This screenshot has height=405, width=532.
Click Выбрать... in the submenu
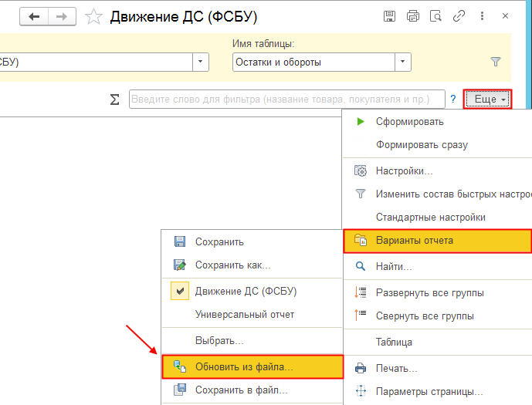coord(252,340)
